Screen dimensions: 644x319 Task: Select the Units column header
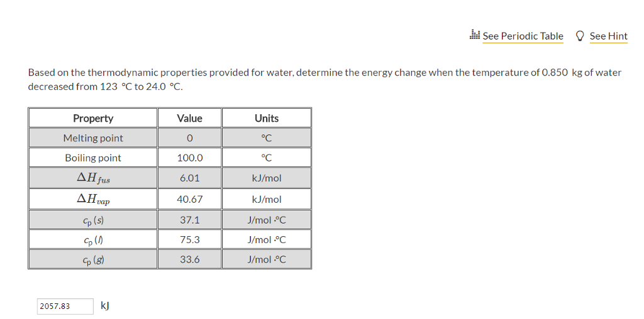click(x=267, y=118)
